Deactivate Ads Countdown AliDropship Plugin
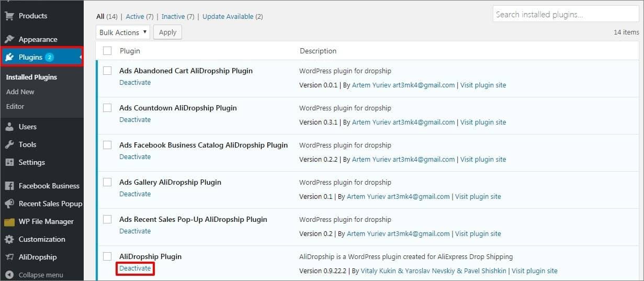This screenshot has width=644, height=281. [135, 120]
